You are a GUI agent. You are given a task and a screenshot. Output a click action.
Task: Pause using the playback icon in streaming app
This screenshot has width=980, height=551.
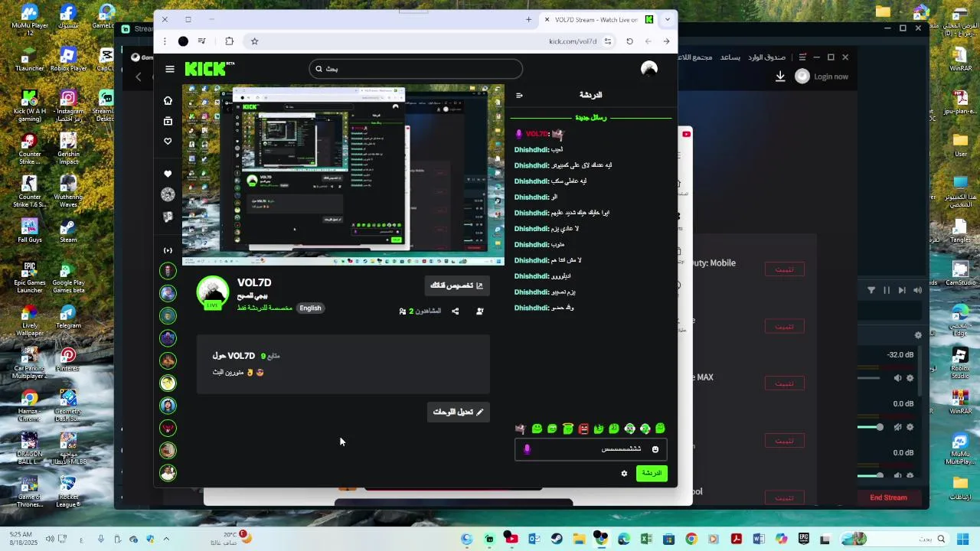pos(887,290)
